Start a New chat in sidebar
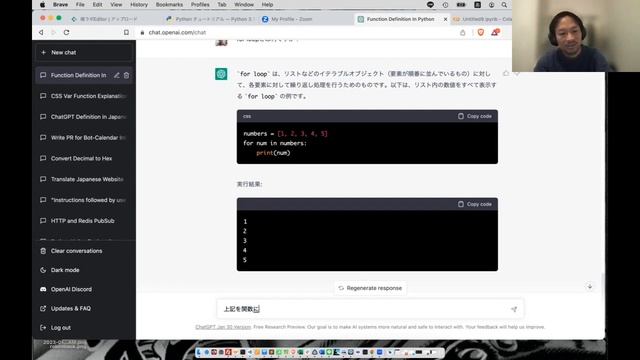This screenshot has width=640, height=360. pyautogui.click(x=84, y=52)
